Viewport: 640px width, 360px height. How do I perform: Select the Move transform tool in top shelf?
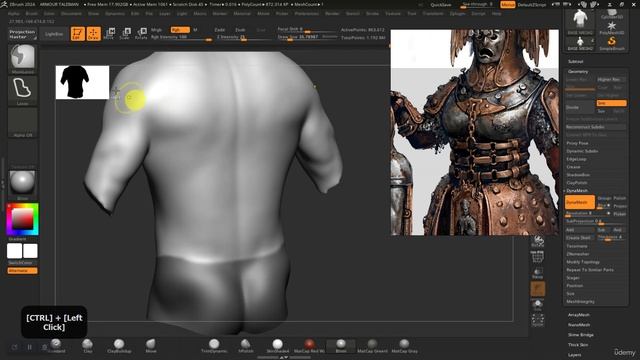coord(109,34)
